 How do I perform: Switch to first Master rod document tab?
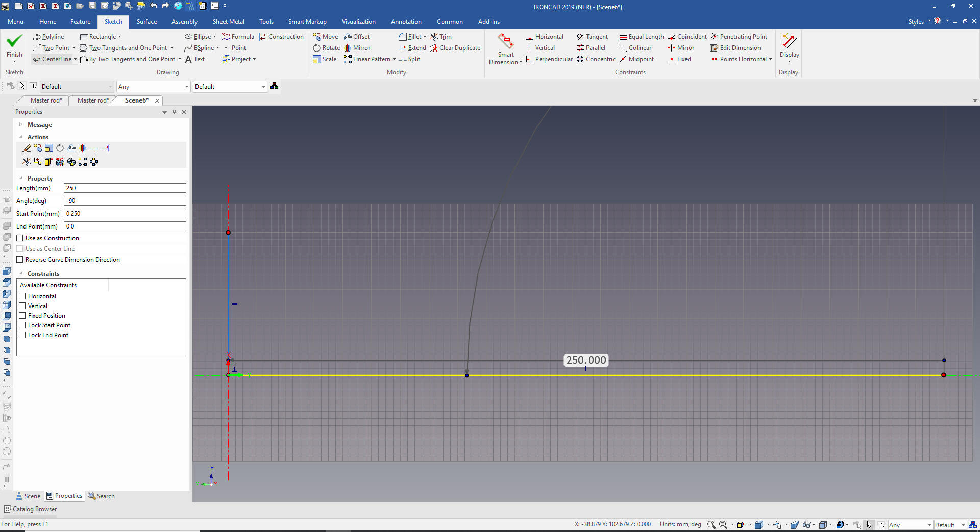pyautogui.click(x=46, y=100)
